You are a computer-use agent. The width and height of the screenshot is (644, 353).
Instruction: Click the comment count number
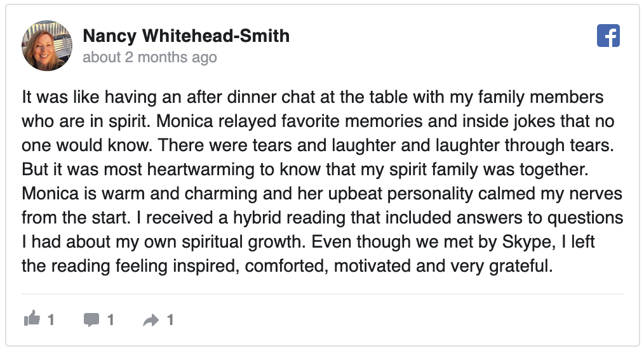[111, 320]
